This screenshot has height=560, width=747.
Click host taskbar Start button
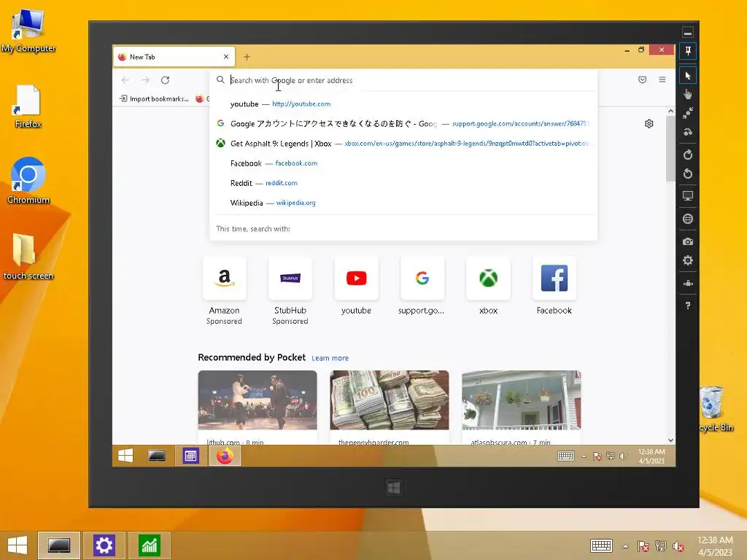pyautogui.click(x=18, y=545)
